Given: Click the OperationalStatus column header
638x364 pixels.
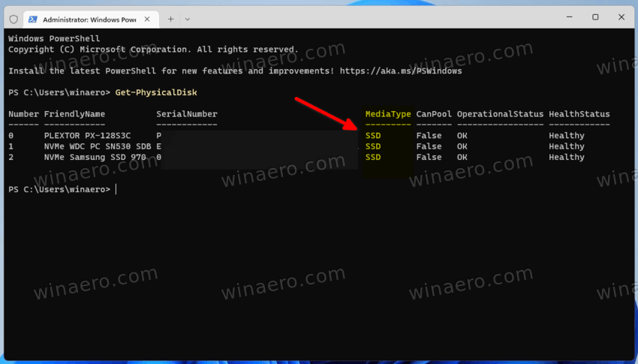Looking at the screenshot, I should pos(500,114).
